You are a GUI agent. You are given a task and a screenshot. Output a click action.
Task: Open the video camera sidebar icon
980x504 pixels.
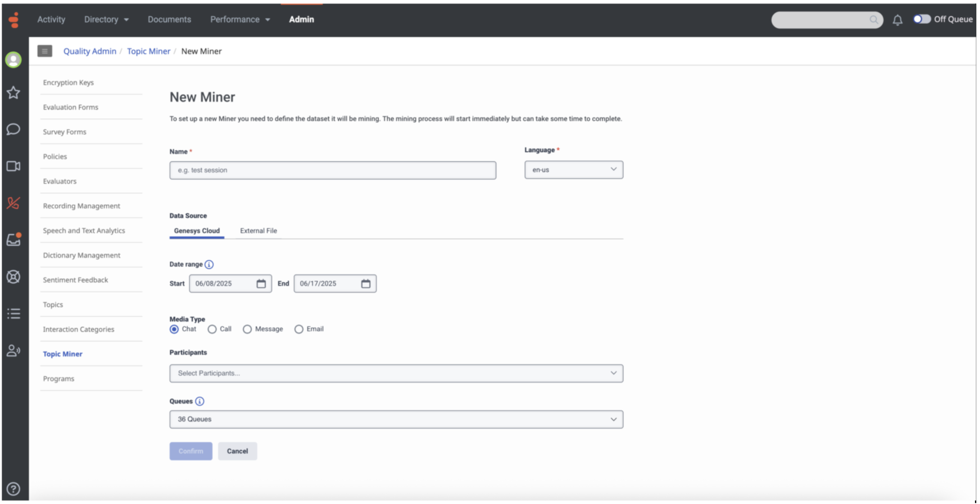pyautogui.click(x=13, y=166)
